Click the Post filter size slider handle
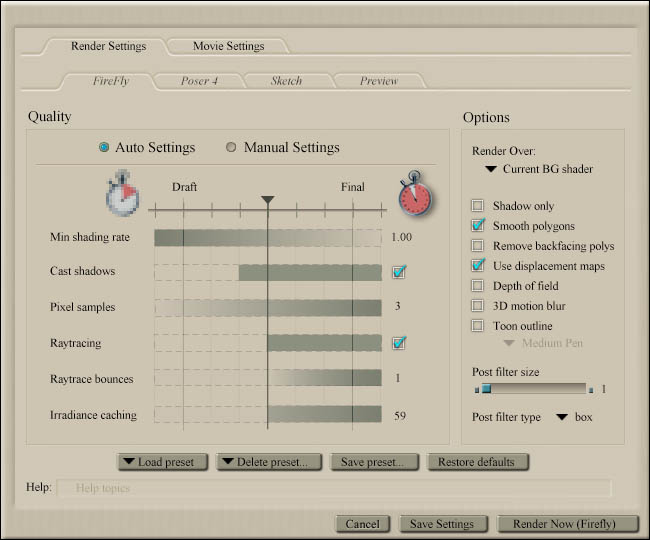This screenshot has height=540, width=650. (487, 389)
